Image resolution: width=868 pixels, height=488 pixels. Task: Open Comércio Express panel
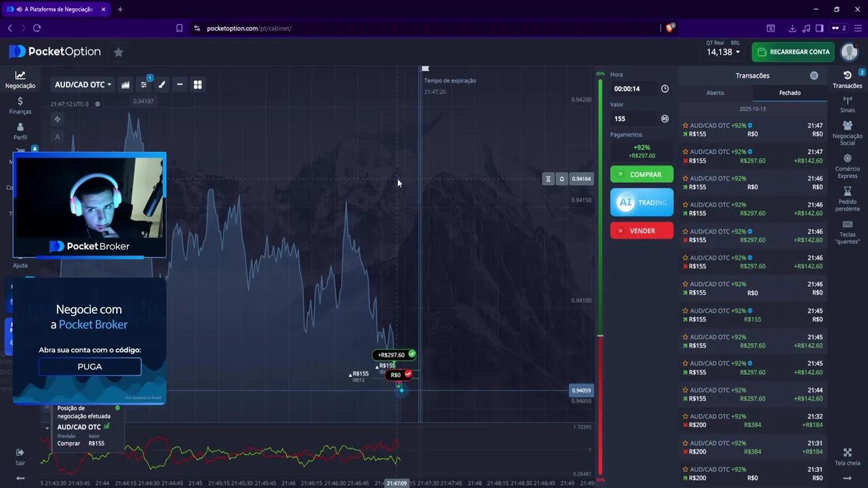coord(848,166)
